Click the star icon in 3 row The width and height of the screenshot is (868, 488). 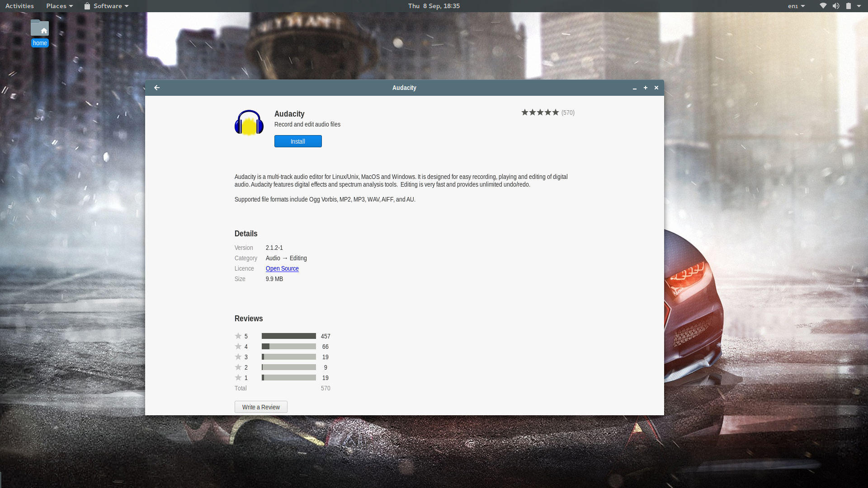click(x=238, y=357)
